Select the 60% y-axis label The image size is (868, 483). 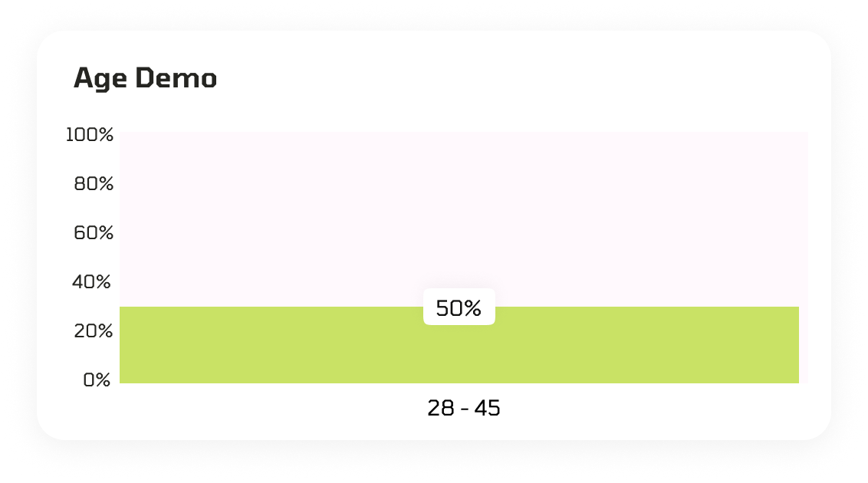[x=94, y=232]
